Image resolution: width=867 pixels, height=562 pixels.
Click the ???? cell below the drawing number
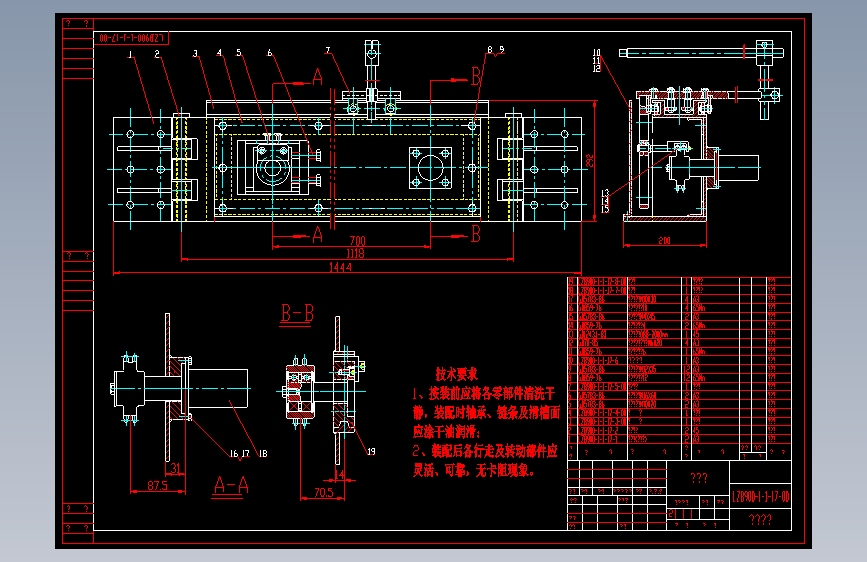[x=760, y=519]
